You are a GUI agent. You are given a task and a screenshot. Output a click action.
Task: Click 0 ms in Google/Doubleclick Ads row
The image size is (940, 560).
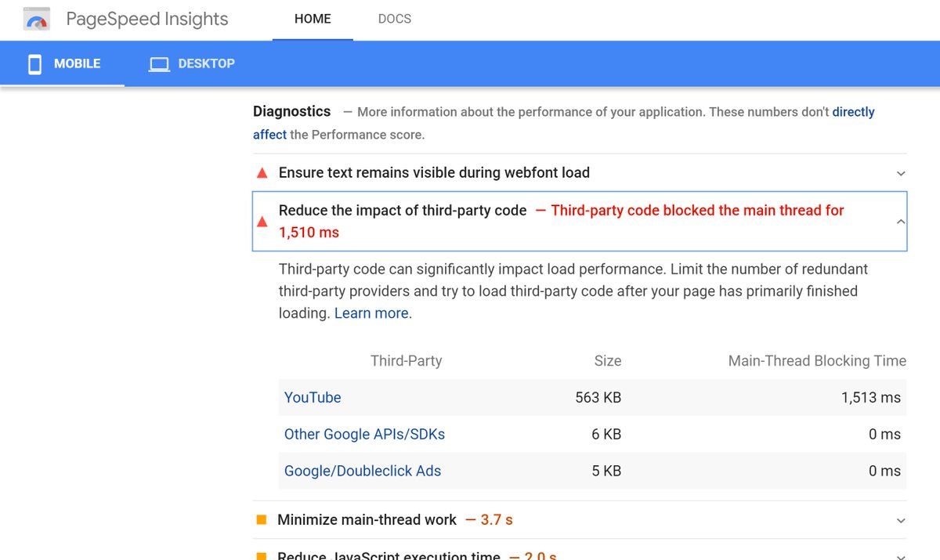(x=884, y=471)
